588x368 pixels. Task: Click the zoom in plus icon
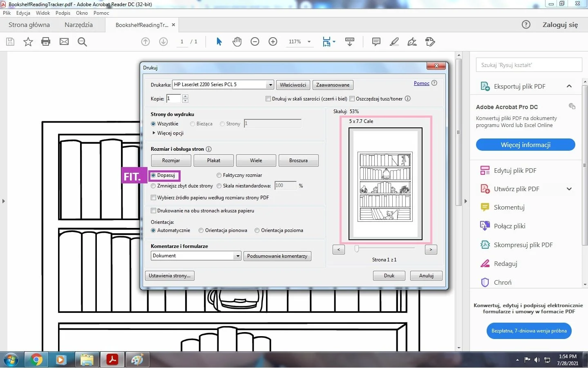[273, 42]
